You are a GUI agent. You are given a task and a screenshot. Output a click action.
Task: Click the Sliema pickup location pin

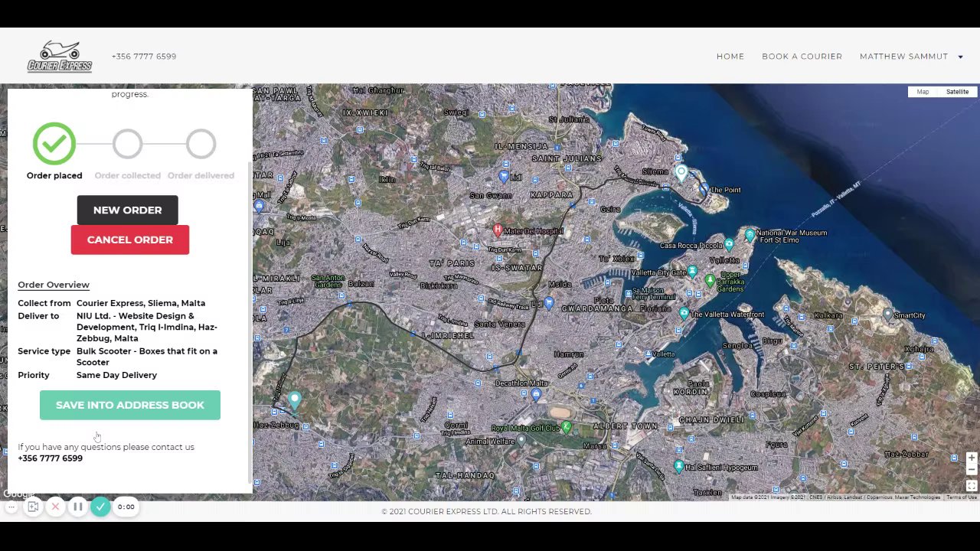pyautogui.click(x=681, y=172)
